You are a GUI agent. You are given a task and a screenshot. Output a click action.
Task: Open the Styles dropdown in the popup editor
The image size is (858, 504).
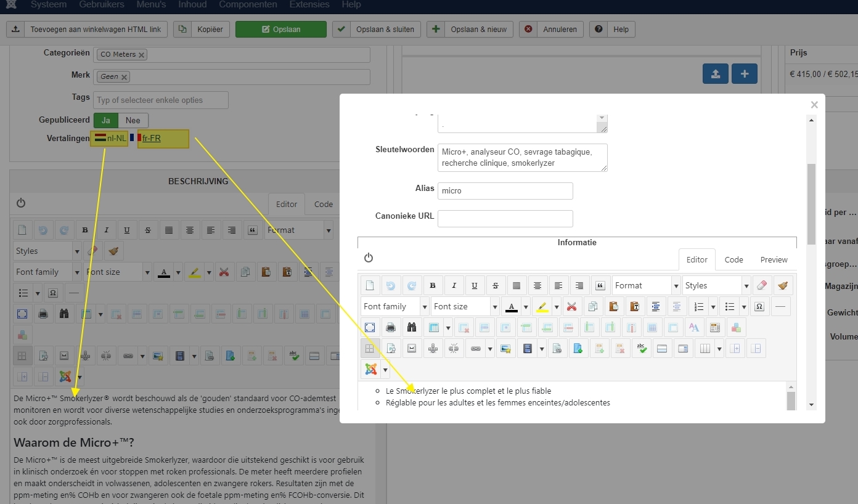[716, 285]
